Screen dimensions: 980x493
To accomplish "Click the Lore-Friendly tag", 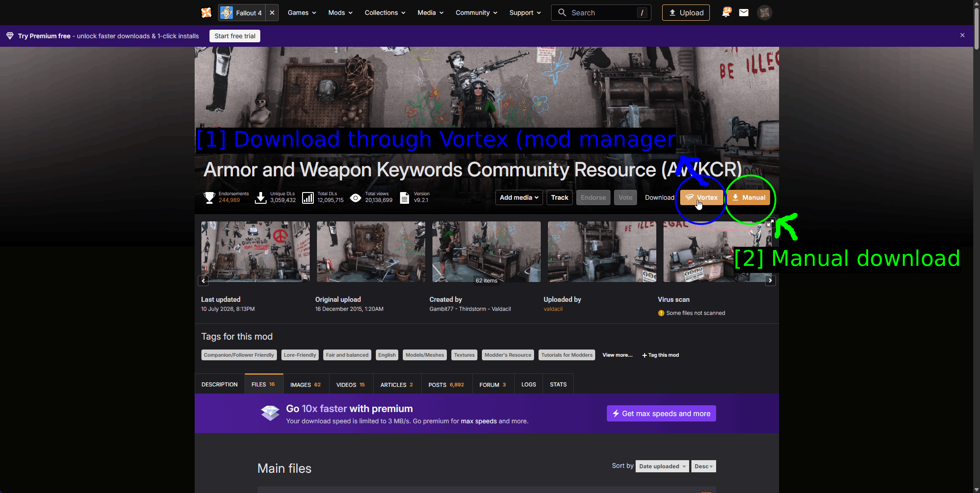I will 300,355.
